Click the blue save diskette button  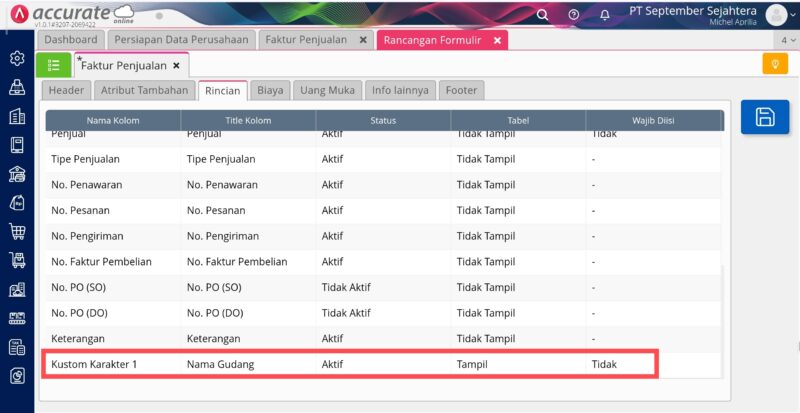(x=765, y=117)
